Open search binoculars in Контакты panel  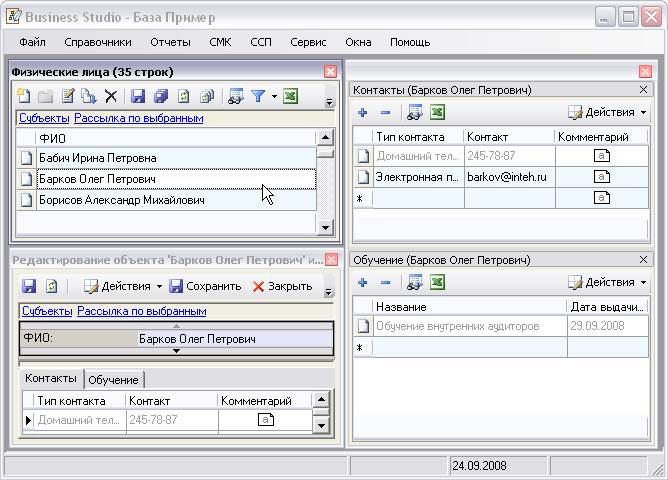coord(415,112)
